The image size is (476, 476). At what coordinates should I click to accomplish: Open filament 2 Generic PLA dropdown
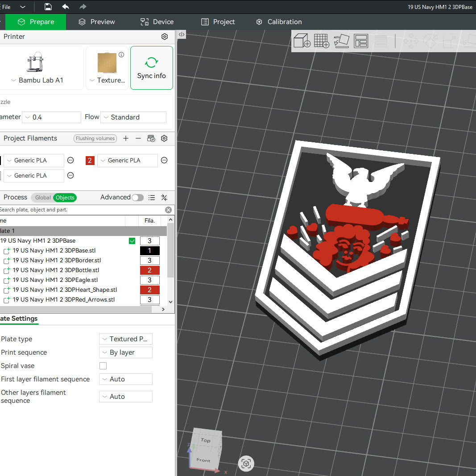tap(128, 160)
